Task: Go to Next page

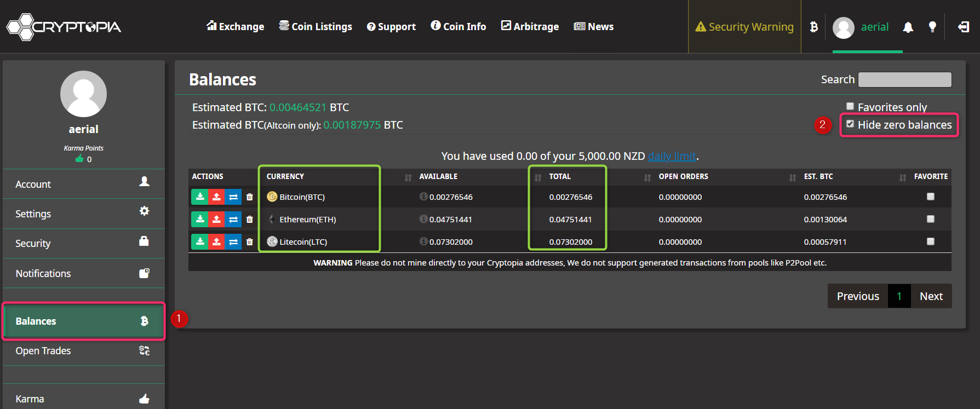Action: click(x=931, y=296)
